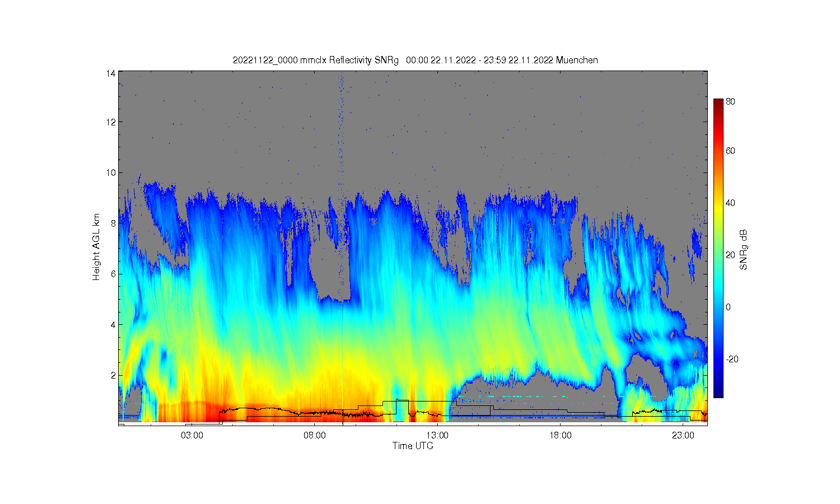Screen dimensions: 840x504
Task: Click the height tick label 2
Action: (x=113, y=375)
